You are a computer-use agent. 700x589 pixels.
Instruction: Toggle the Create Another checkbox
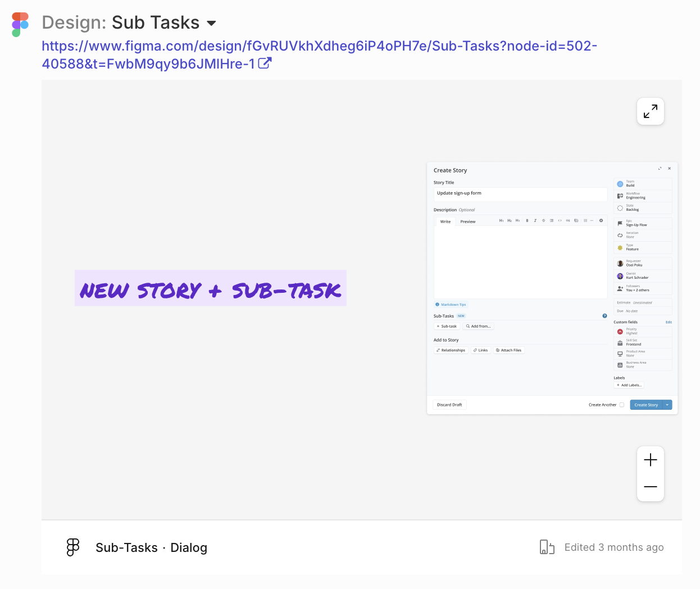pos(622,405)
